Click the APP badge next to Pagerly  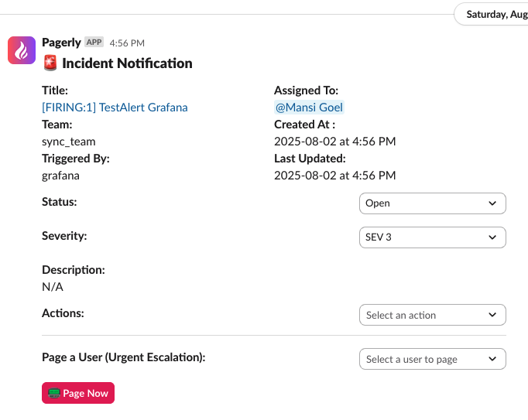[x=94, y=43]
